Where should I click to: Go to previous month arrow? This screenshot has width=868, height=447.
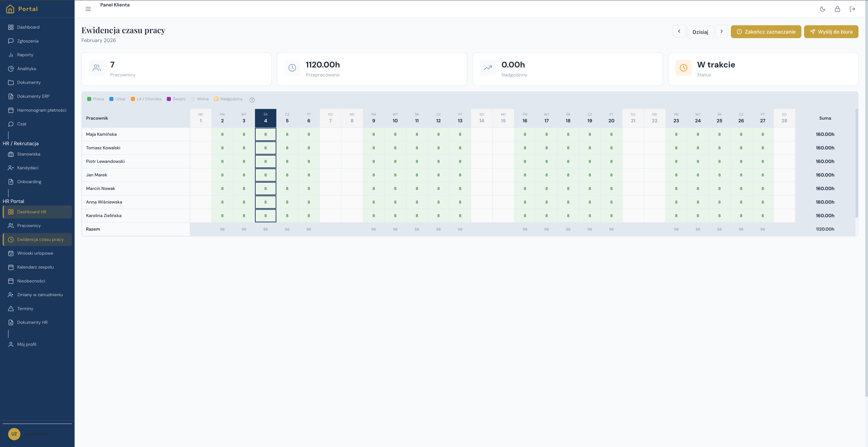(x=679, y=31)
